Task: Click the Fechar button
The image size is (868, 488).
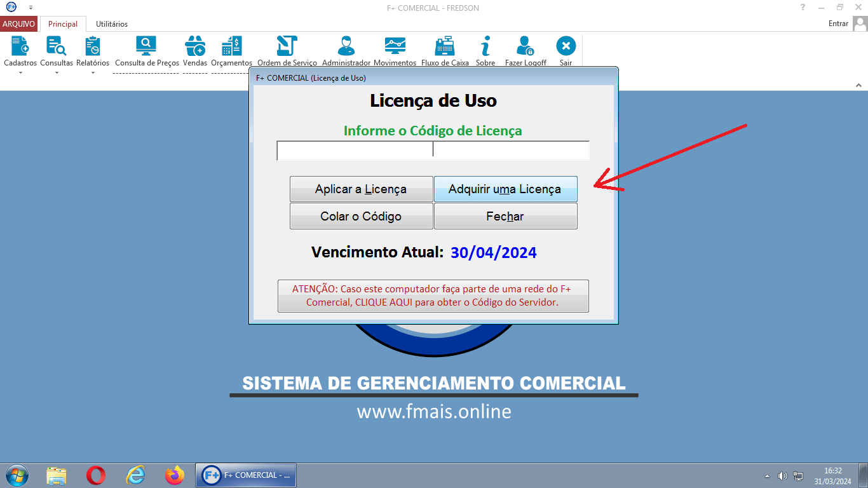Action: [x=505, y=216]
